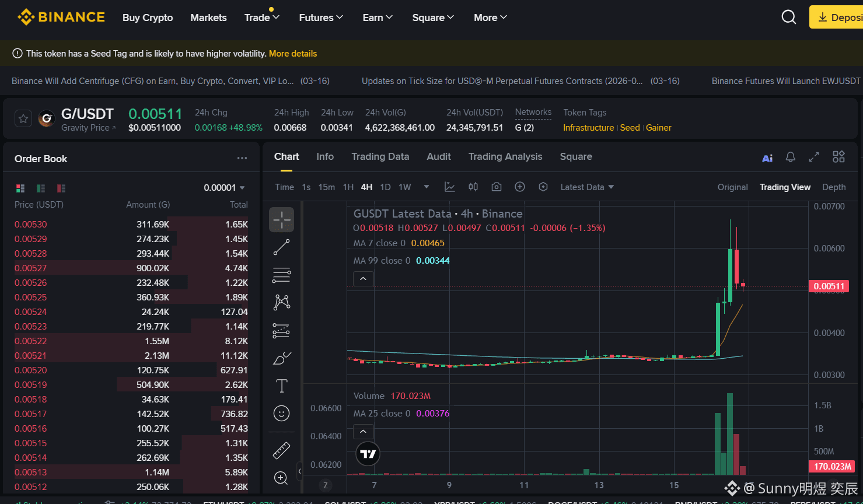
Task: Follow the More details link
Action: (x=293, y=54)
